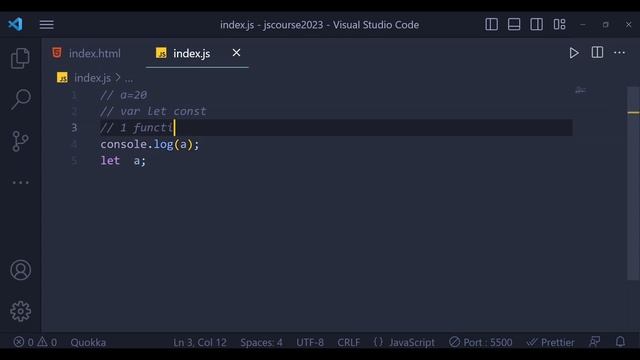Change indentation via Spaces: 4
This screenshot has height=360, width=640.
[x=261, y=342]
